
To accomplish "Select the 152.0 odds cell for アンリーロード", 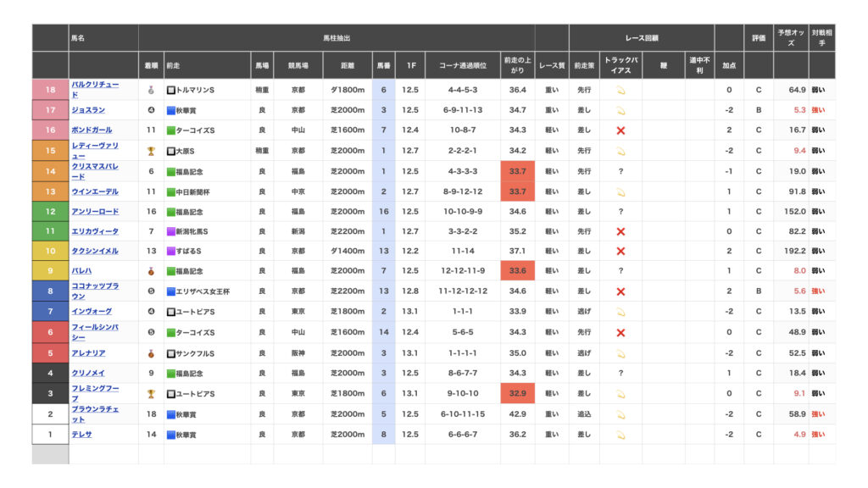I will coord(791,212).
